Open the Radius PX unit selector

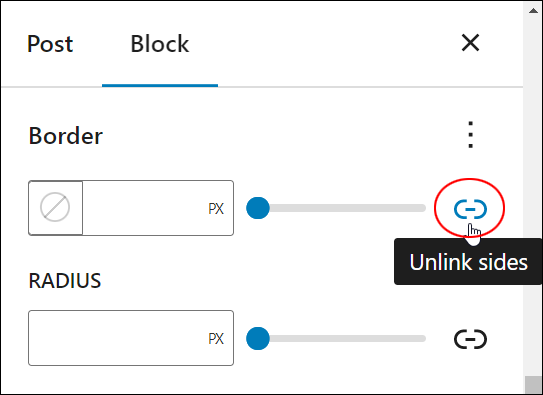(x=216, y=338)
